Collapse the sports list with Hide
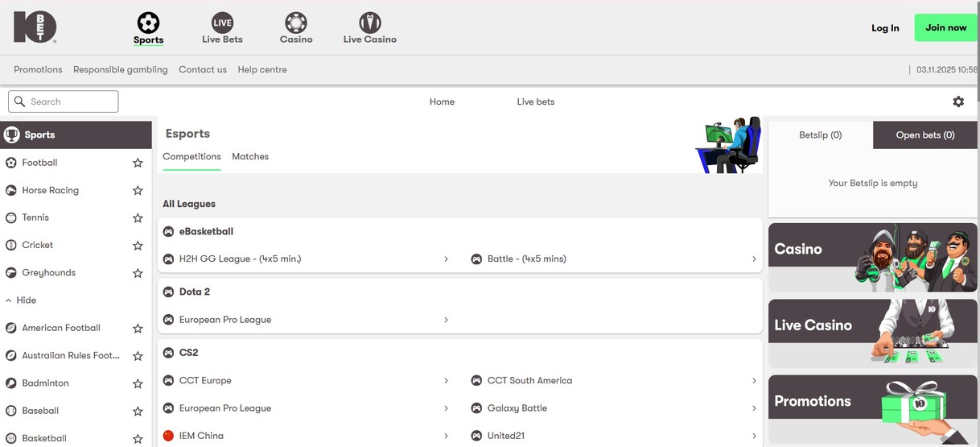 (x=21, y=300)
